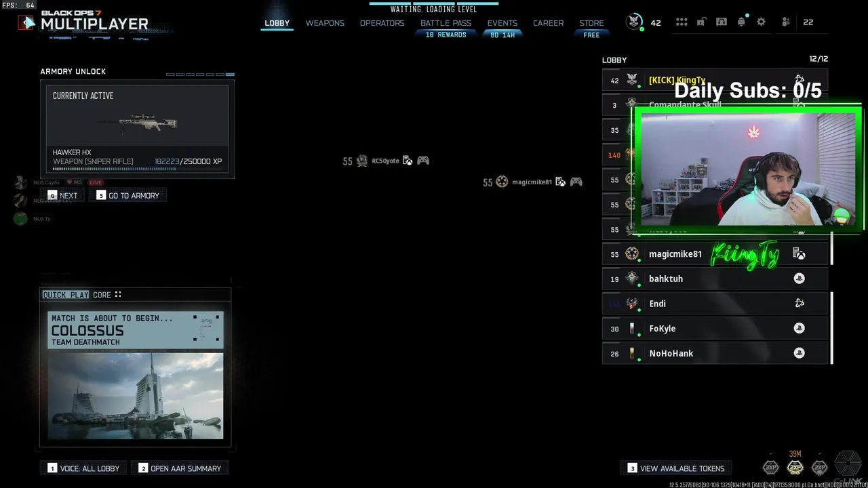This screenshot has width=868, height=488.
Task: Click the PlayStation icon on bahktuh row
Action: (x=800, y=279)
